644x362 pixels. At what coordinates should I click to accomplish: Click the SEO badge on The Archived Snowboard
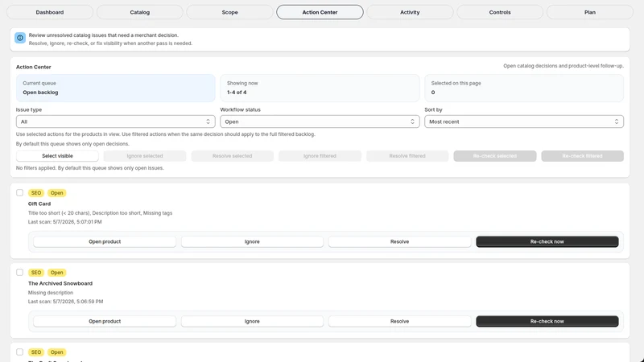(36, 273)
